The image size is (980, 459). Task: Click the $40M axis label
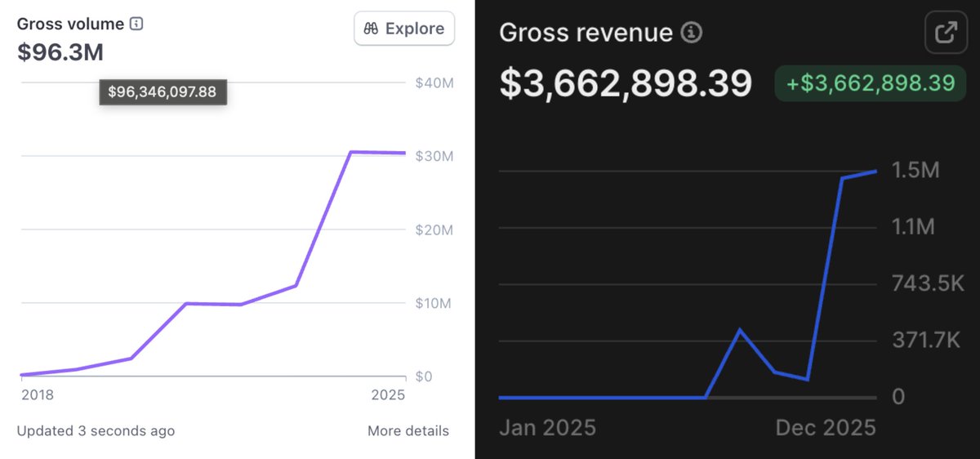pyautogui.click(x=434, y=82)
